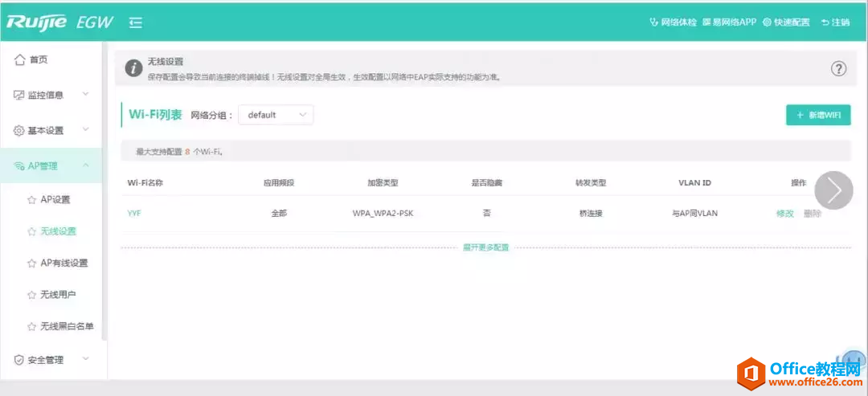Click the 与AP同VLAN cell

(694, 214)
